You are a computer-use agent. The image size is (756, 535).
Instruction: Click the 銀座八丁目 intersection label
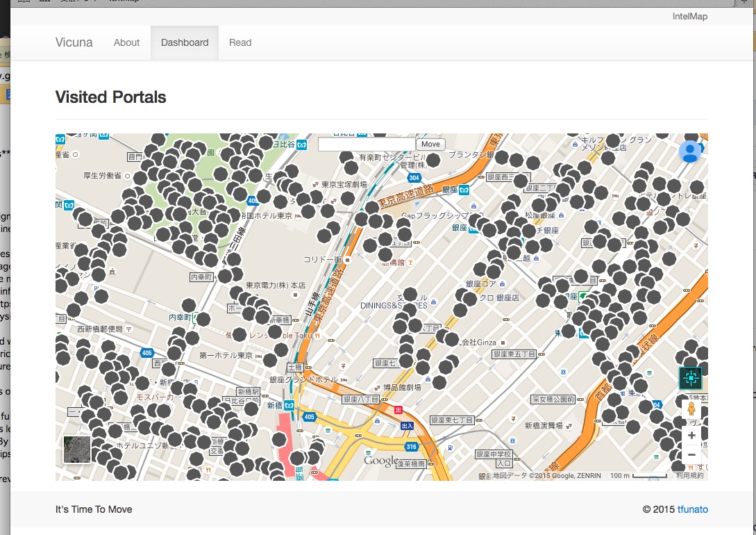[360, 400]
